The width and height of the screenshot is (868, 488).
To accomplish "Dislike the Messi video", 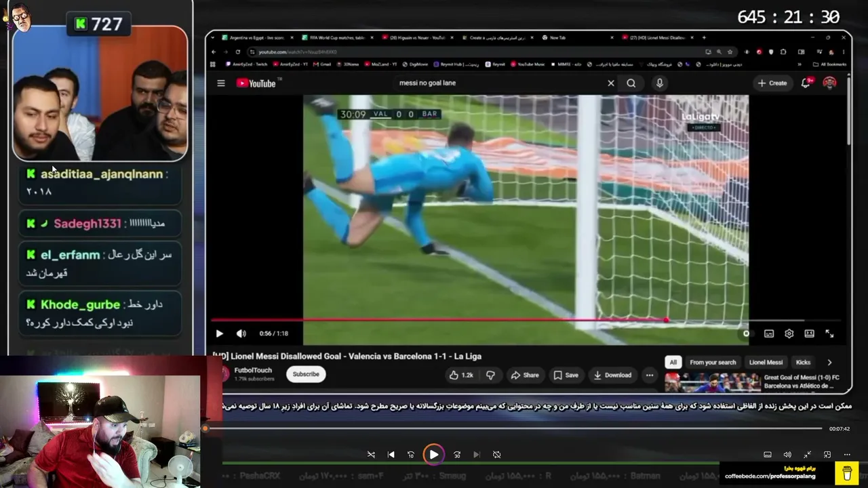I will tap(490, 375).
